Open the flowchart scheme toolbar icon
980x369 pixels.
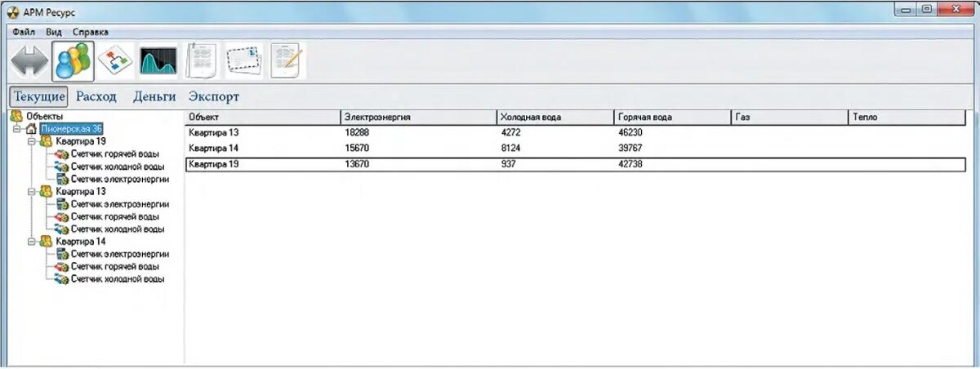[x=114, y=62]
